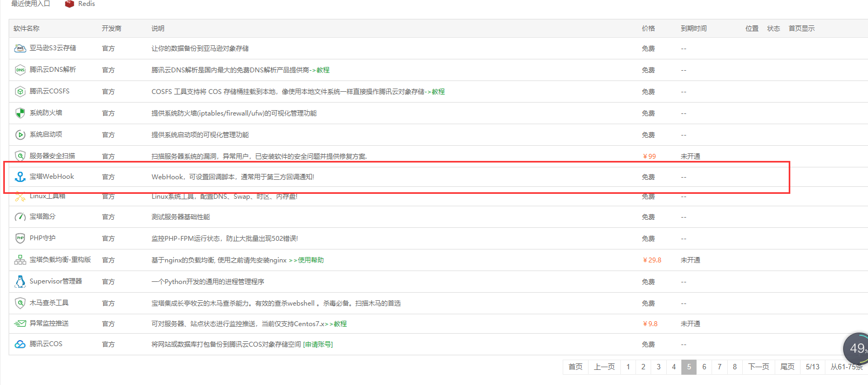Screen dimensions: 868x385
Task: Click the 系统启动项 play icon
Action: 20,135
